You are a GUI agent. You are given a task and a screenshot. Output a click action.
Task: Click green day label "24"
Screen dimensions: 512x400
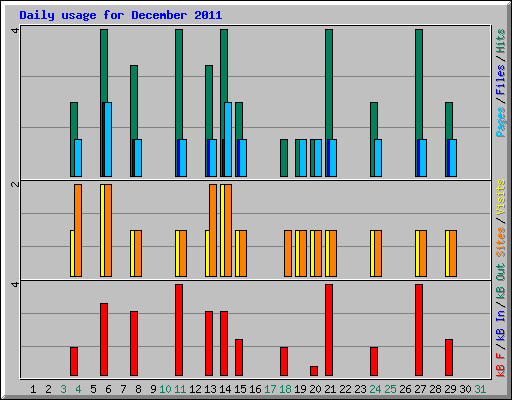point(375,389)
